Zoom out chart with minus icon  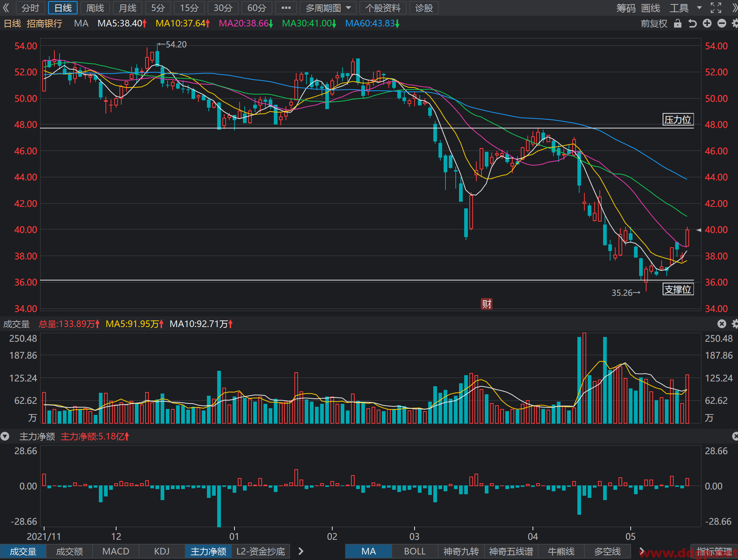[x=722, y=24]
